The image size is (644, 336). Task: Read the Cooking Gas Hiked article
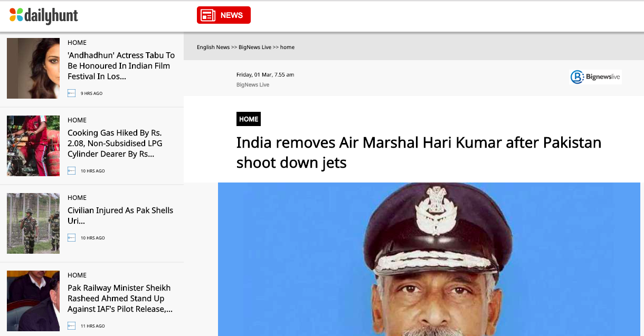[x=115, y=143]
